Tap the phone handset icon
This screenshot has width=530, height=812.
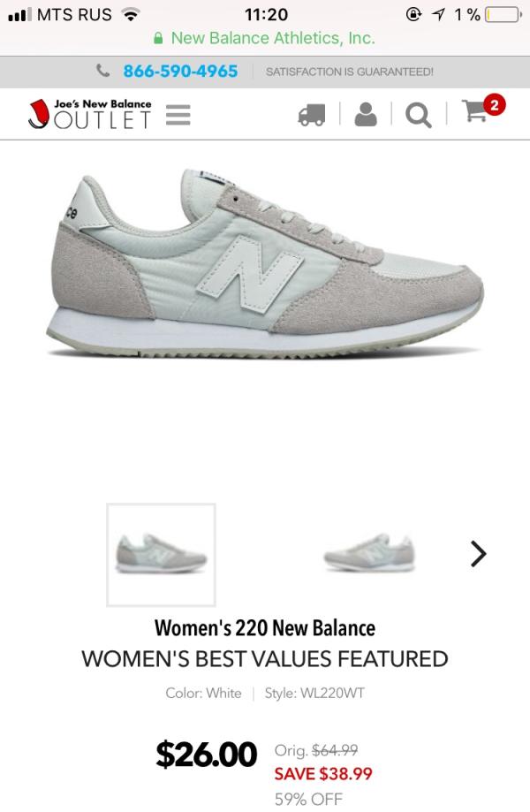pos(103,71)
